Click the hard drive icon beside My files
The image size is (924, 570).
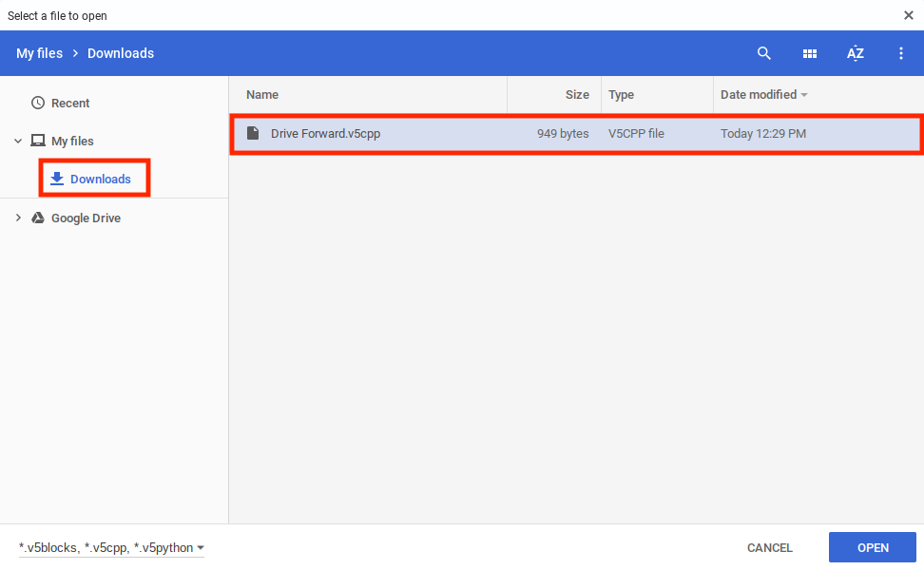click(x=38, y=141)
